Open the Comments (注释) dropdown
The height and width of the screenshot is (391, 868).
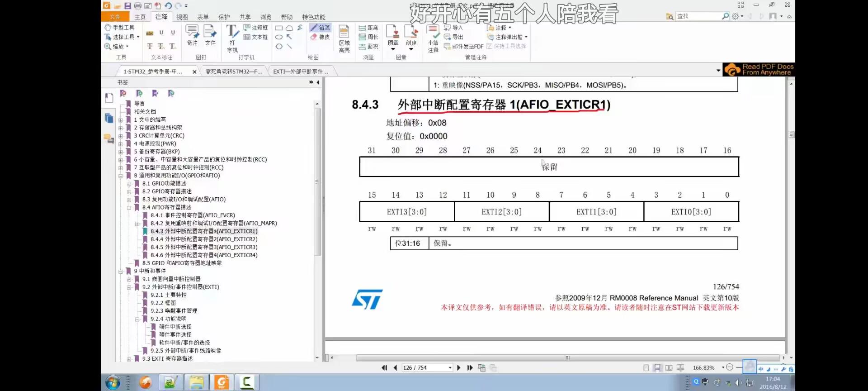pyautogui.click(x=499, y=28)
